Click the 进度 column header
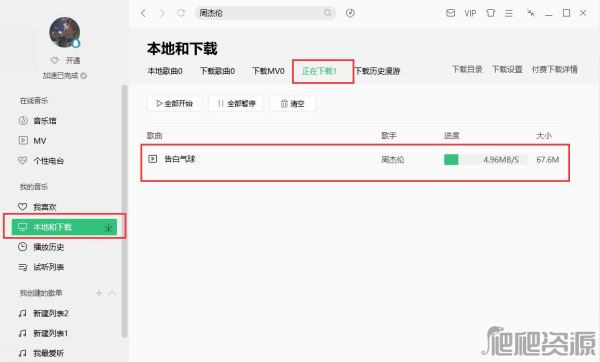This screenshot has height=362, width=600. [452, 136]
